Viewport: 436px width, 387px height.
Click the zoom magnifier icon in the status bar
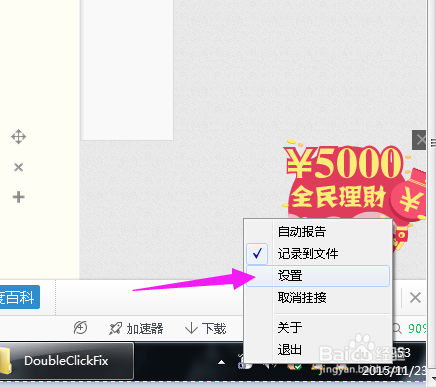tap(397, 329)
